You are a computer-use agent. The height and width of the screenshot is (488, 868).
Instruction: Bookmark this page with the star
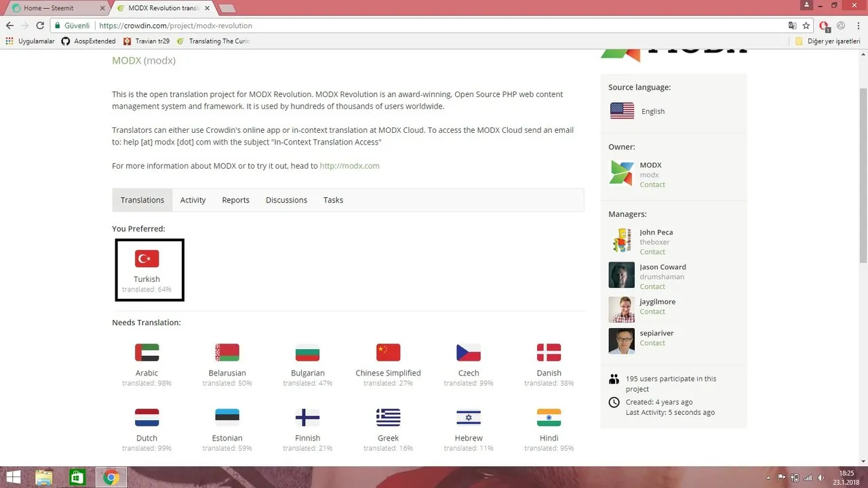(806, 26)
